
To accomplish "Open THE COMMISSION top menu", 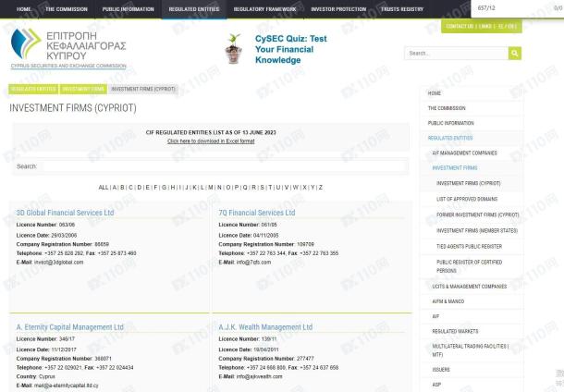I will (67, 9).
